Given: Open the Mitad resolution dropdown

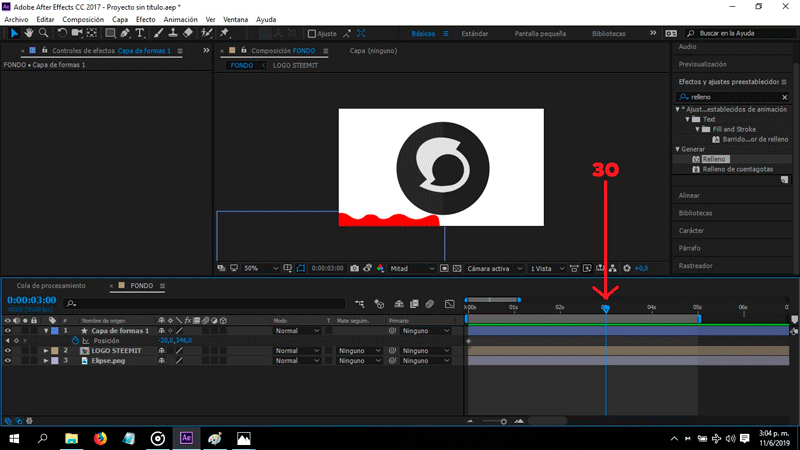Looking at the screenshot, I should [x=412, y=268].
